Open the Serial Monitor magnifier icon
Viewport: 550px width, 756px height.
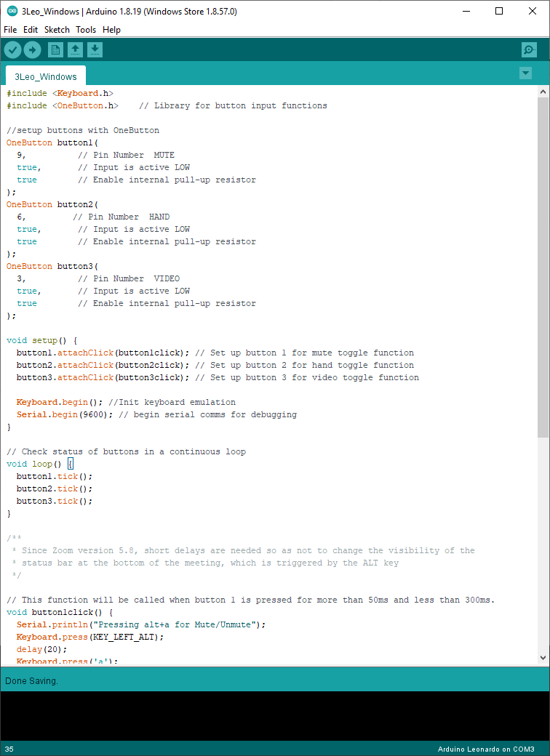click(529, 49)
